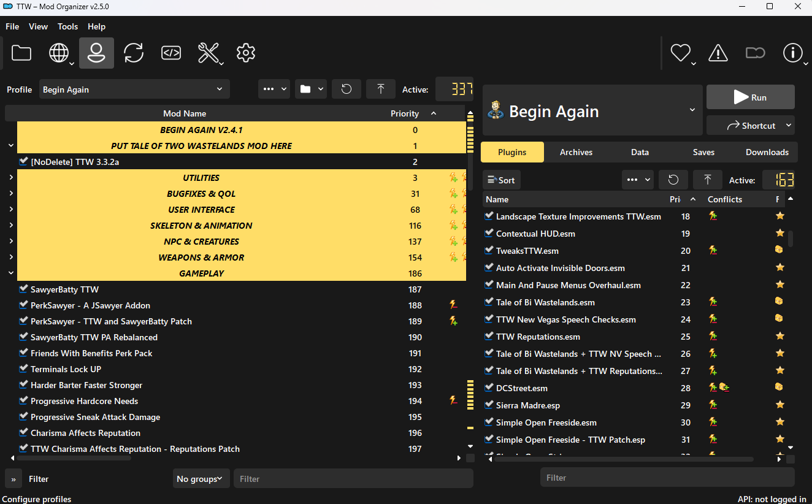
Task: Click the conflict icon on TTW Reputations.esm row
Action: [x=713, y=336]
